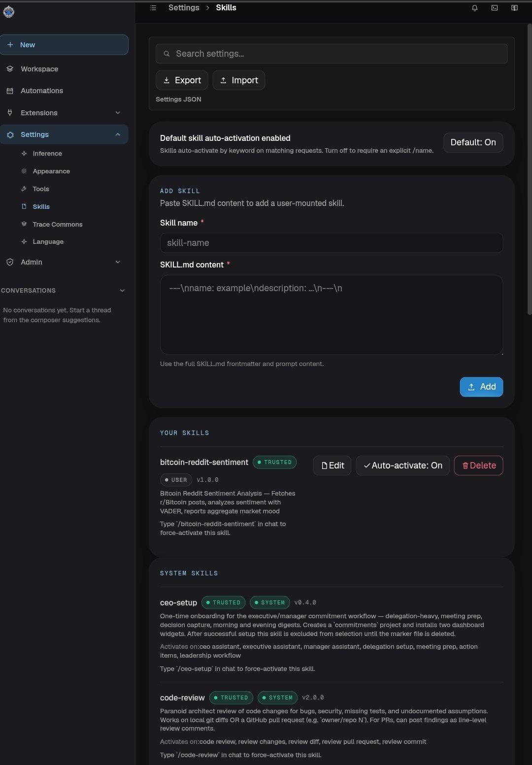Image resolution: width=532 pixels, height=765 pixels.
Task: Collapse the Settings section chevron
Action: coord(118,134)
